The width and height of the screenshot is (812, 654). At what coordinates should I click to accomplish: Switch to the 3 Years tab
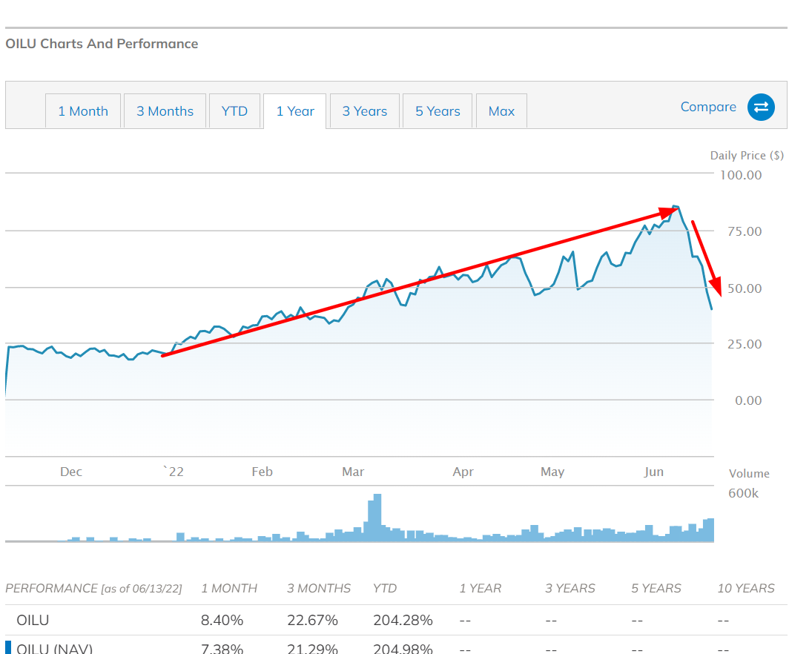(365, 110)
